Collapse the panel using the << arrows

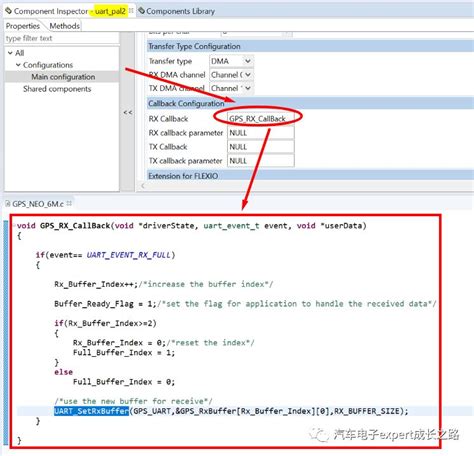[128, 113]
